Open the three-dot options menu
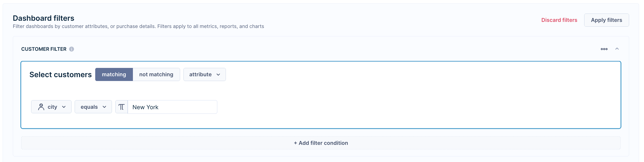This screenshot has height=162, width=644. (604, 49)
